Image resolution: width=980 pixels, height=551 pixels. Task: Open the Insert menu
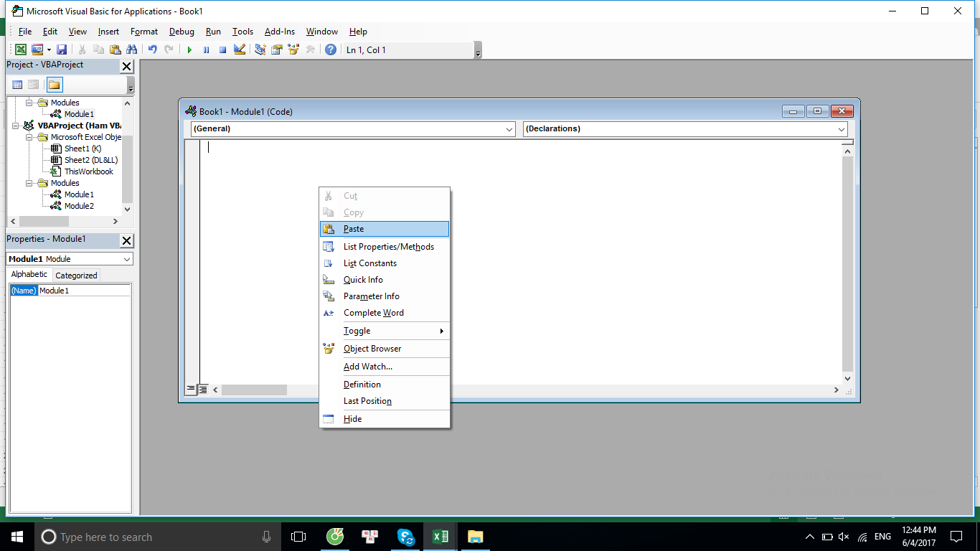[108, 32]
